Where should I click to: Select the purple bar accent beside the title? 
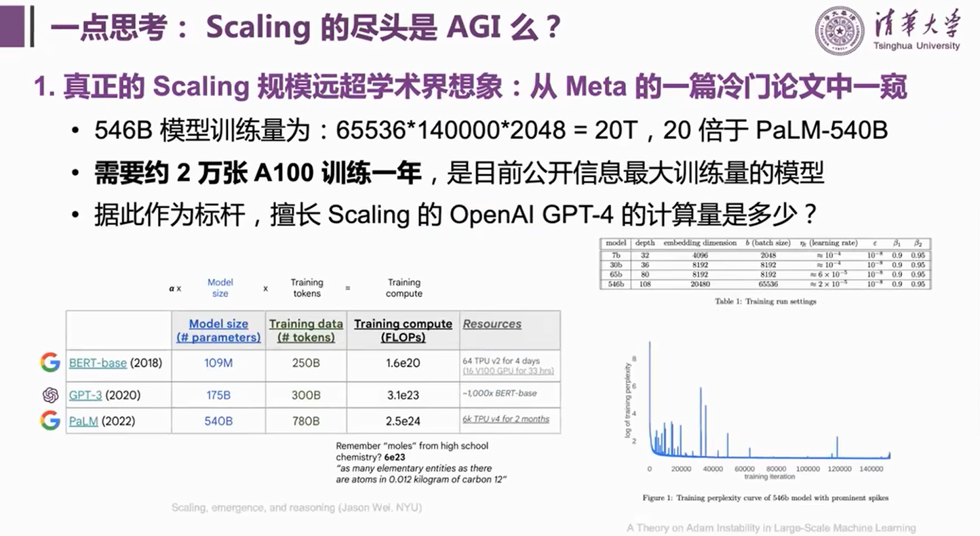pyautogui.click(x=10, y=27)
